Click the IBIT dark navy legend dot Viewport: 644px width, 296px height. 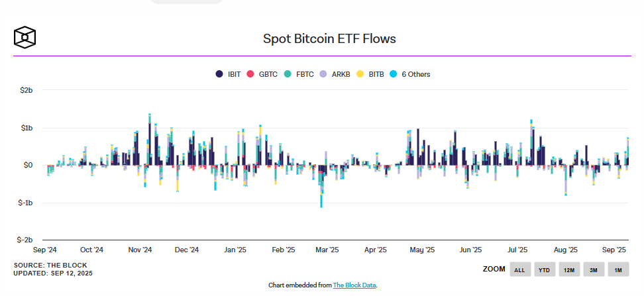(x=219, y=74)
